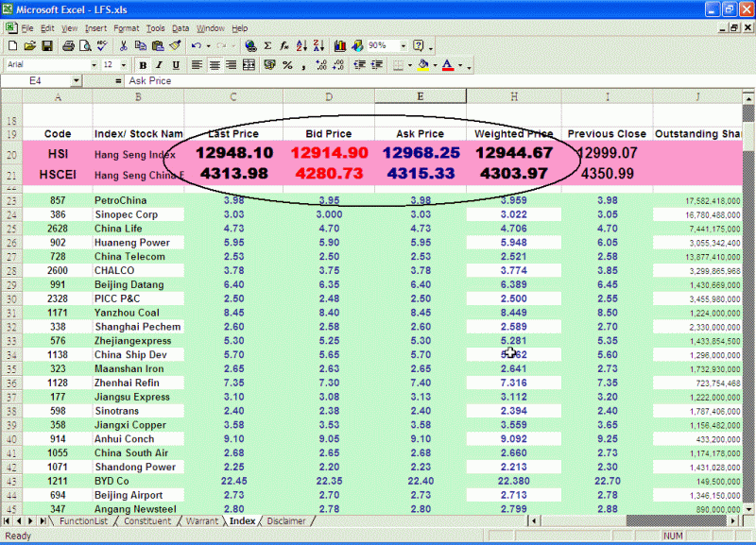Click the Merge and Center icon

point(249,65)
